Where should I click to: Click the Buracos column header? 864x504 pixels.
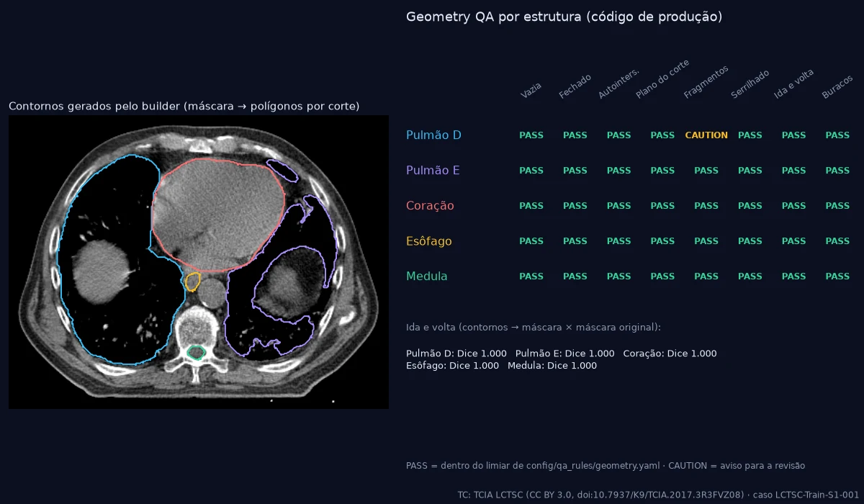coord(837,86)
